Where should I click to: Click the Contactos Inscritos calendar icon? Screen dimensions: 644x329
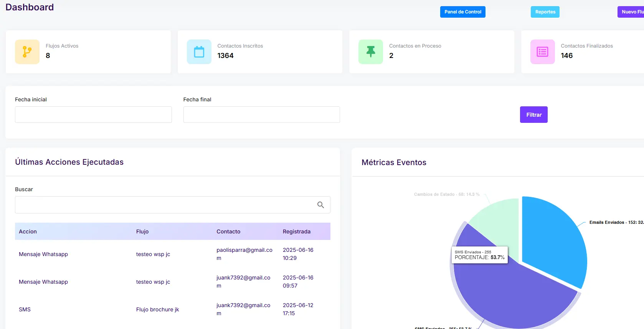click(199, 52)
